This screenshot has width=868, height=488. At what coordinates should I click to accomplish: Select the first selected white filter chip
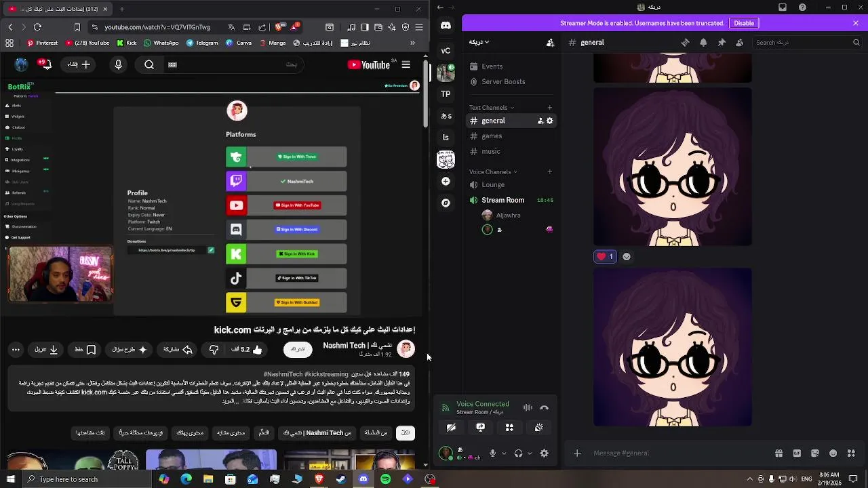(x=405, y=432)
